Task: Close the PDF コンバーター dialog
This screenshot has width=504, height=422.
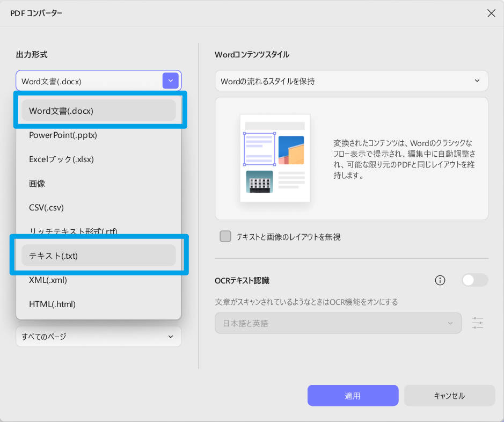Action: [x=491, y=13]
